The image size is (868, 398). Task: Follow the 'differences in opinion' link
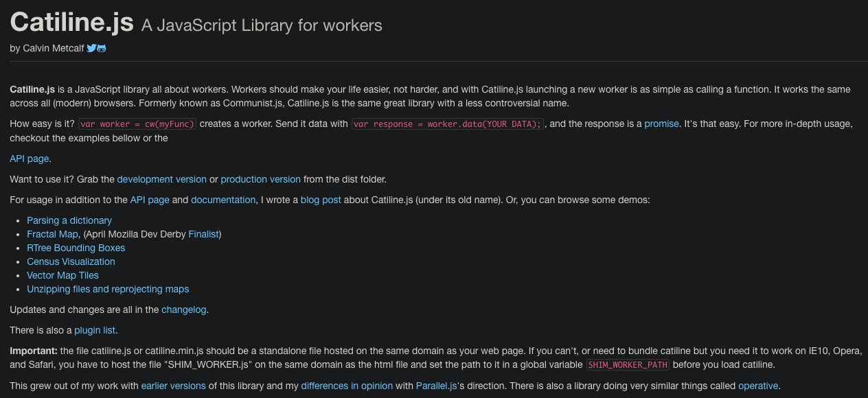347,386
